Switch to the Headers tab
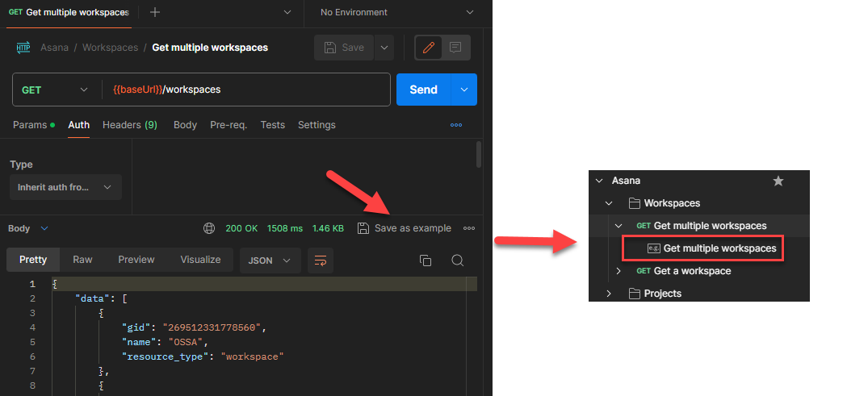Viewport: 868px width, 396px height. click(129, 125)
